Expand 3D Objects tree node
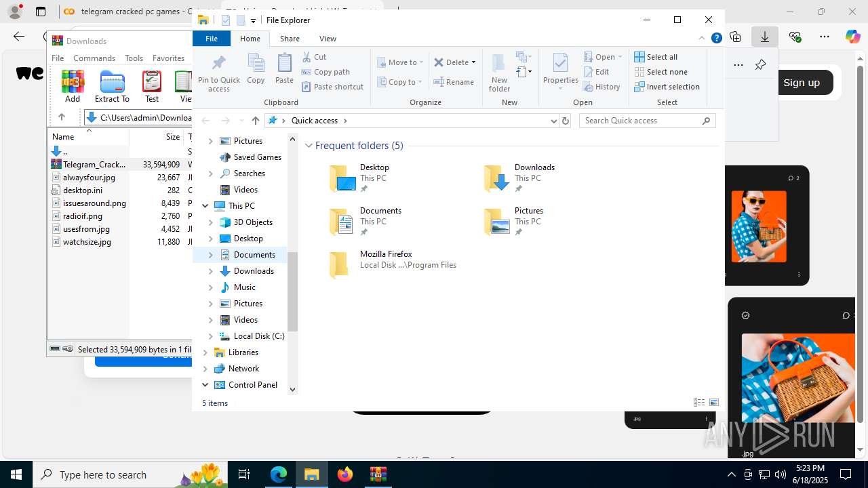The width and height of the screenshot is (868, 488). (x=210, y=222)
